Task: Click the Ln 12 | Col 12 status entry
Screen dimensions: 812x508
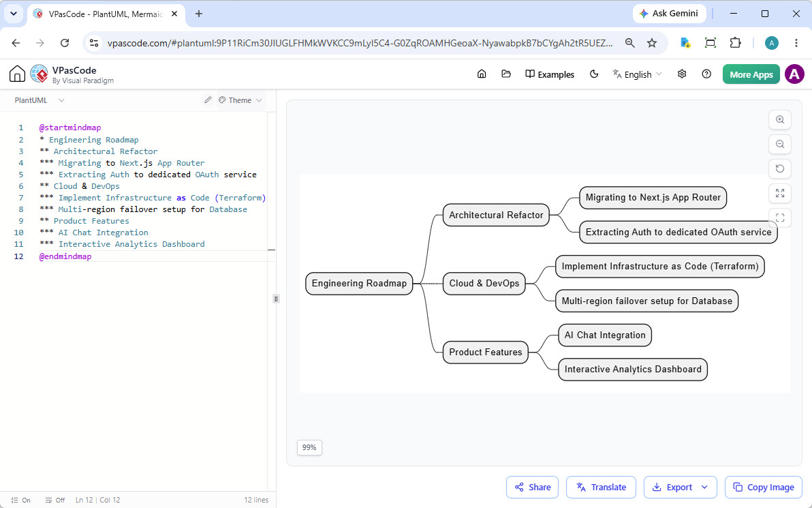Action: (x=98, y=500)
